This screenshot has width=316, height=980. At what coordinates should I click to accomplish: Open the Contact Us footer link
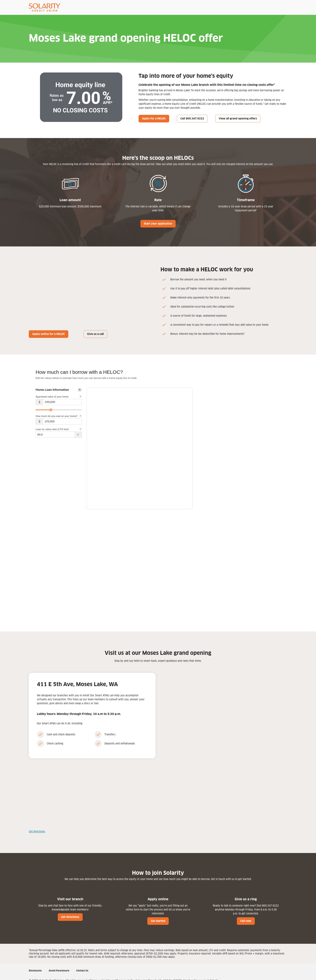coord(82,970)
